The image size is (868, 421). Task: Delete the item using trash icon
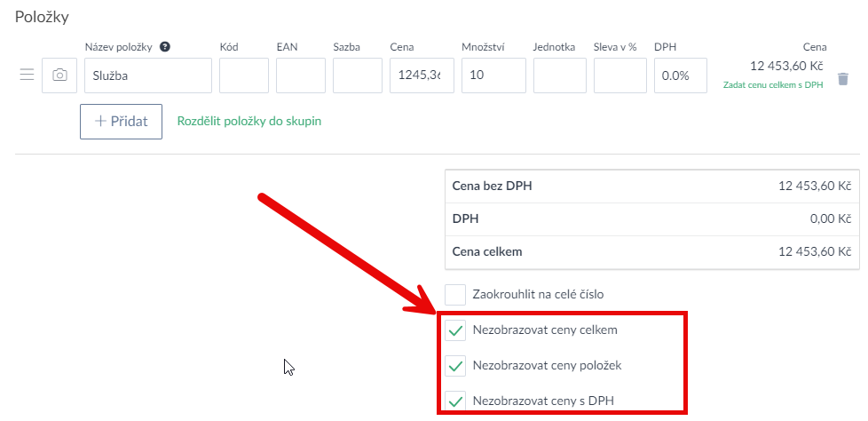click(x=843, y=79)
